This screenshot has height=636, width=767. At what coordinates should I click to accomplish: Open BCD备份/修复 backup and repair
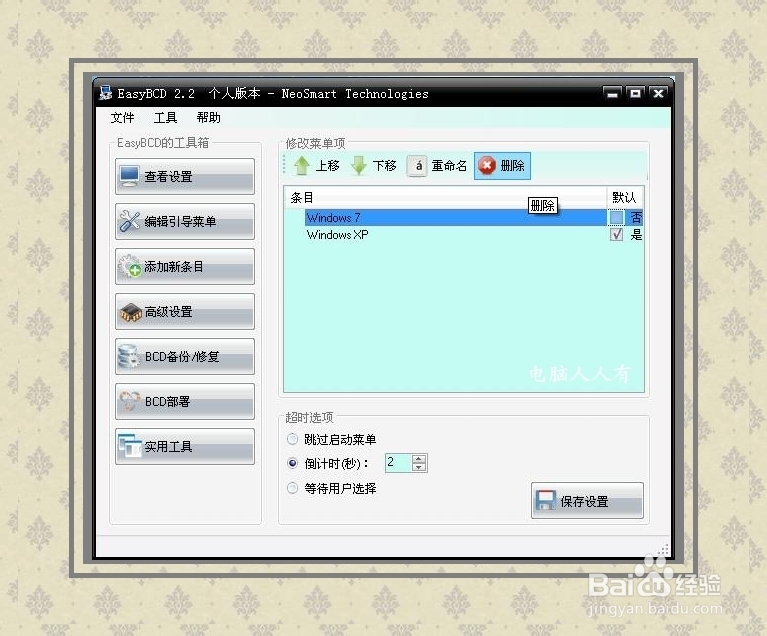pos(185,356)
